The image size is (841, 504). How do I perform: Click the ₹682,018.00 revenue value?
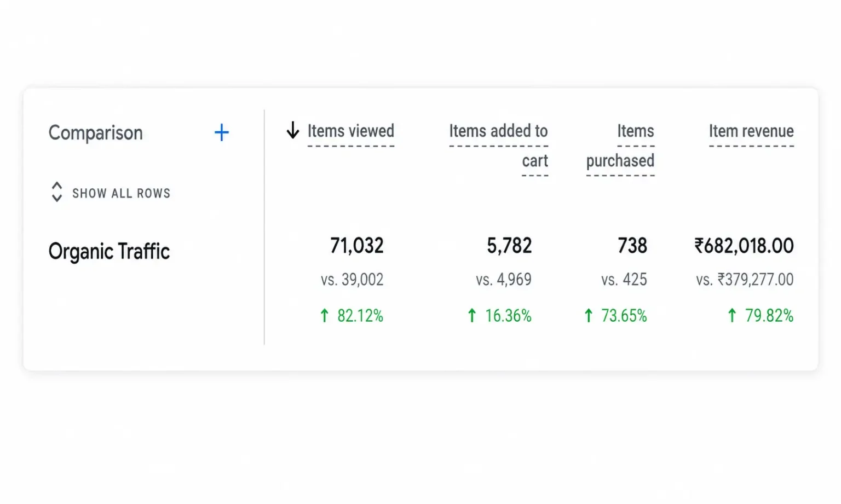(744, 246)
